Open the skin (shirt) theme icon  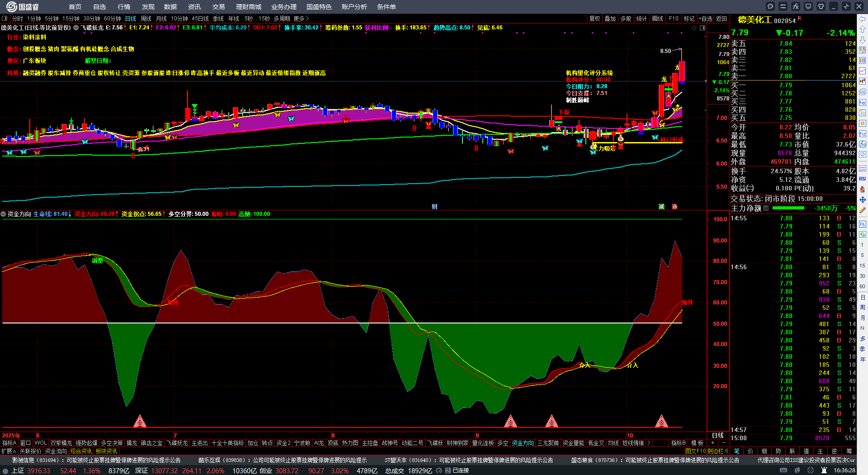coord(821,6)
